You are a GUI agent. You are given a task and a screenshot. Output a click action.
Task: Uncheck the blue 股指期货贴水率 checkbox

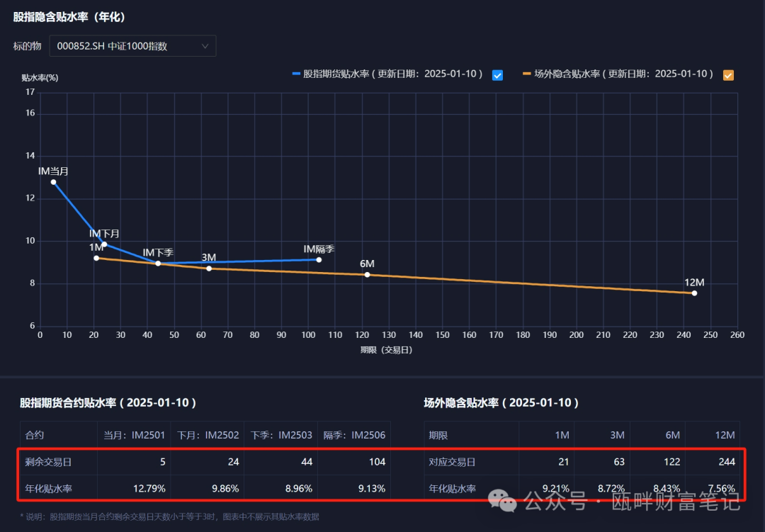pos(497,75)
